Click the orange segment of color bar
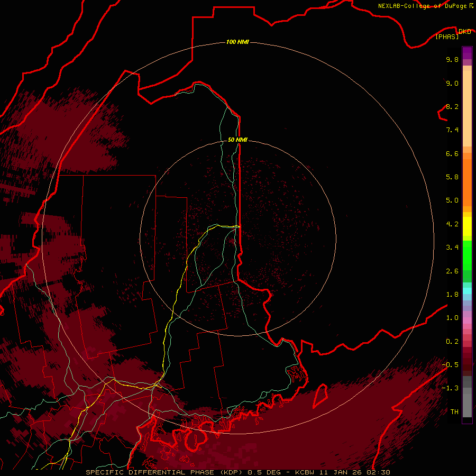476x476 pixels. point(467,182)
